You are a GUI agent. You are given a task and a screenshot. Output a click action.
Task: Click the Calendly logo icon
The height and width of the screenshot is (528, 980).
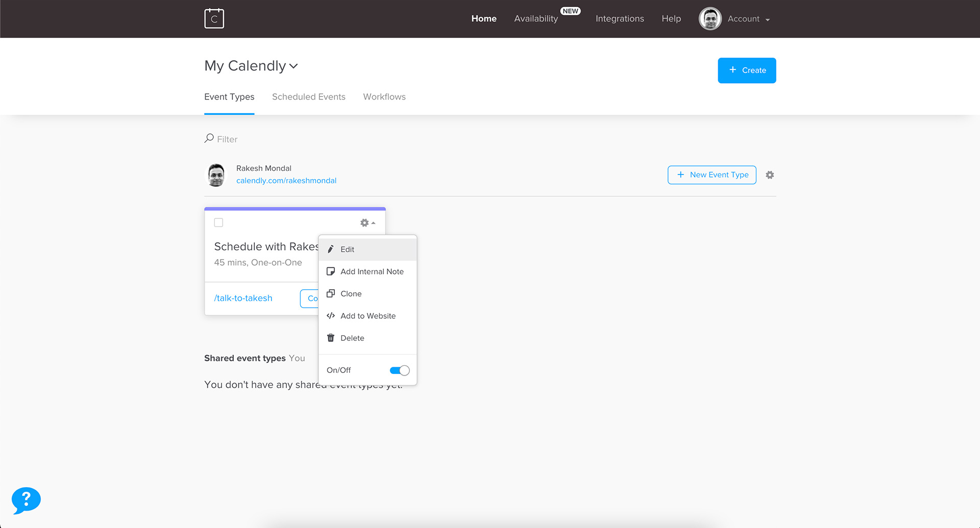click(x=214, y=18)
